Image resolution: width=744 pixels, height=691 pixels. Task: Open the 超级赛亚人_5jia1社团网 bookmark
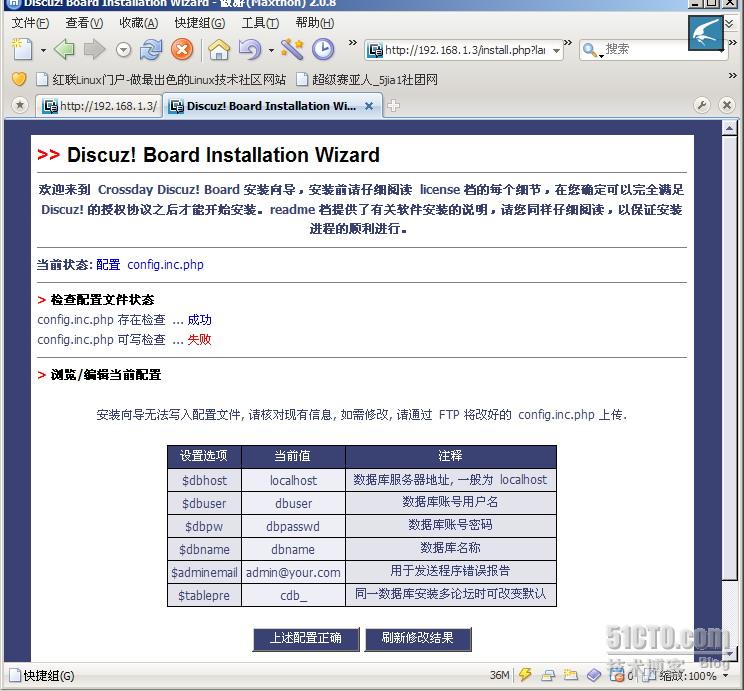367,79
